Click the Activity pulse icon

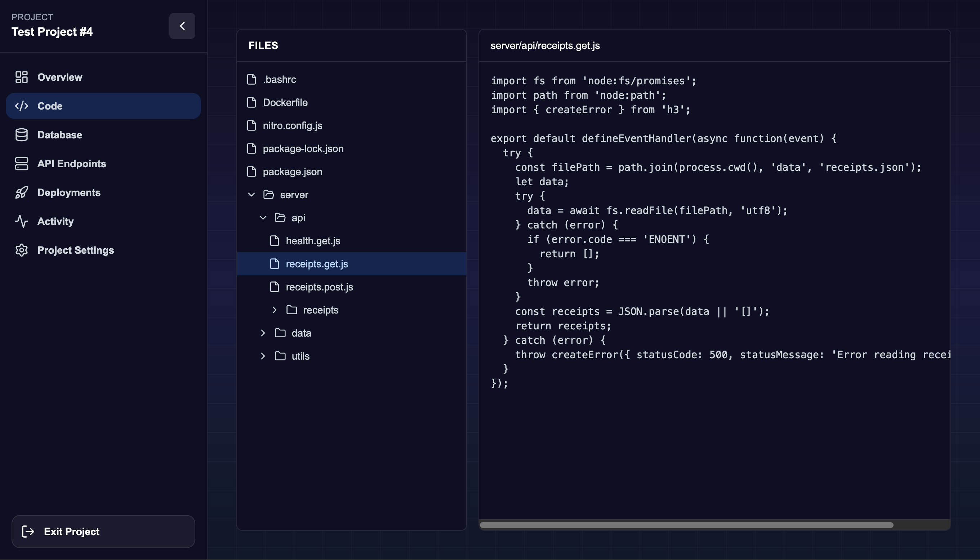point(22,221)
